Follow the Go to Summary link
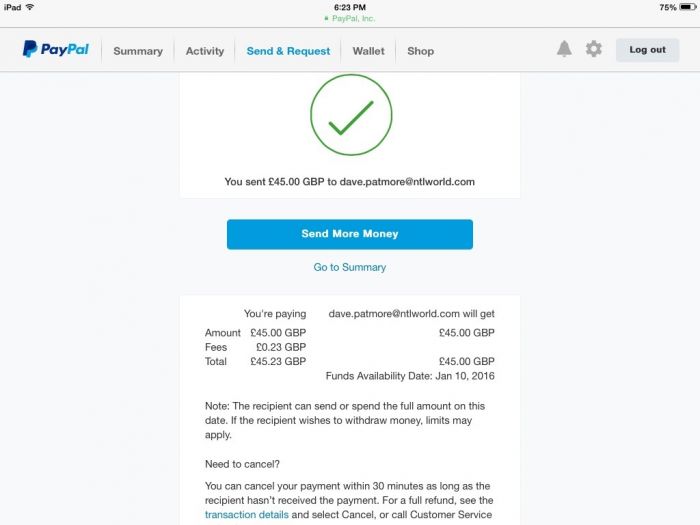The width and height of the screenshot is (700, 525). (350, 267)
